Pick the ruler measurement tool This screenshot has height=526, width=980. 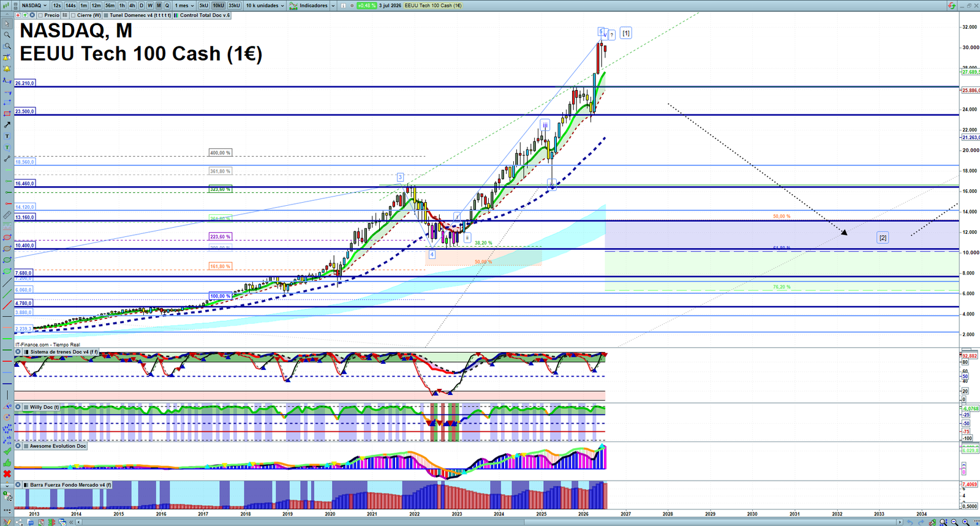tap(7, 215)
